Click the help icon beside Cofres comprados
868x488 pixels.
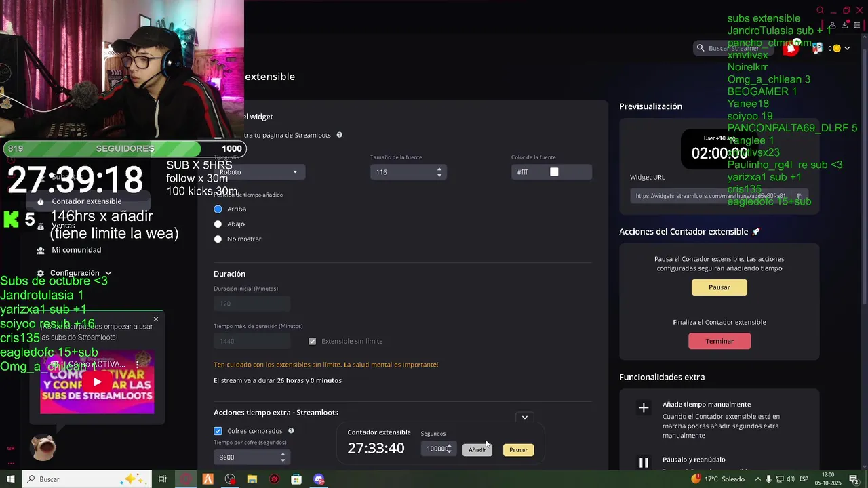[x=291, y=431]
